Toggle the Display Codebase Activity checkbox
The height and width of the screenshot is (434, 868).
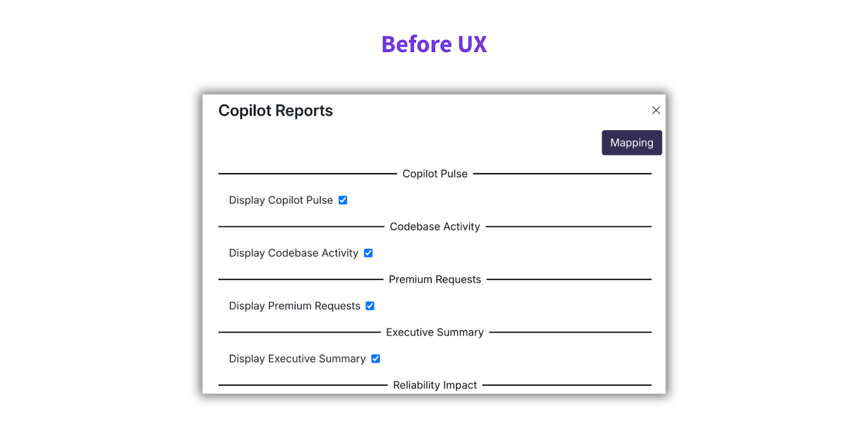[x=368, y=253]
